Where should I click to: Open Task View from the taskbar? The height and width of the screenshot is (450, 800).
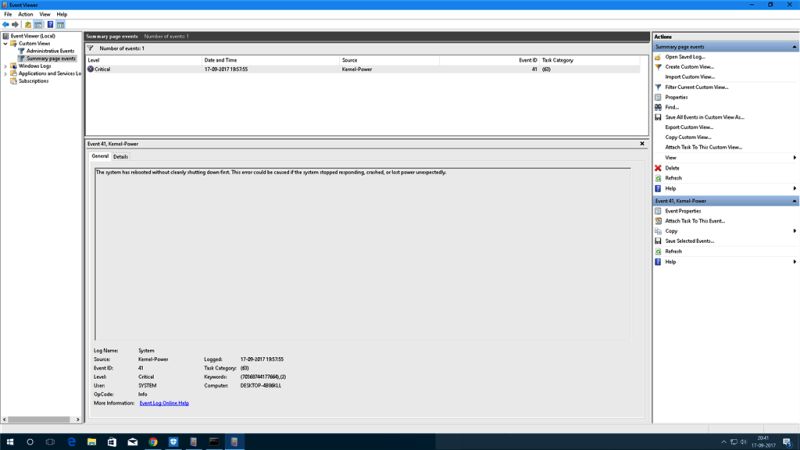(51, 442)
